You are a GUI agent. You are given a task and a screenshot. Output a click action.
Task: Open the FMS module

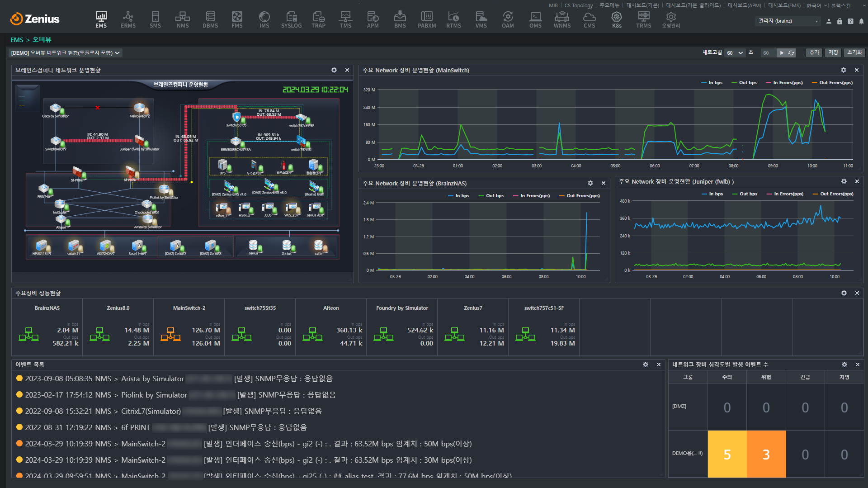pos(237,19)
